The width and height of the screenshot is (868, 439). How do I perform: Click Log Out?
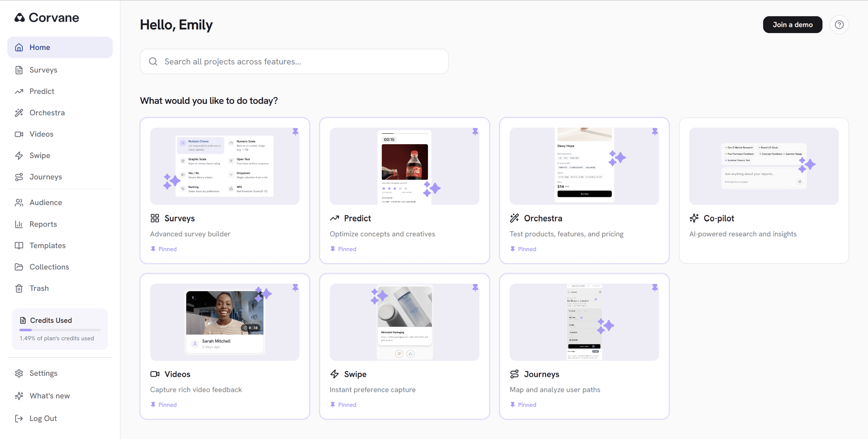[43, 418]
